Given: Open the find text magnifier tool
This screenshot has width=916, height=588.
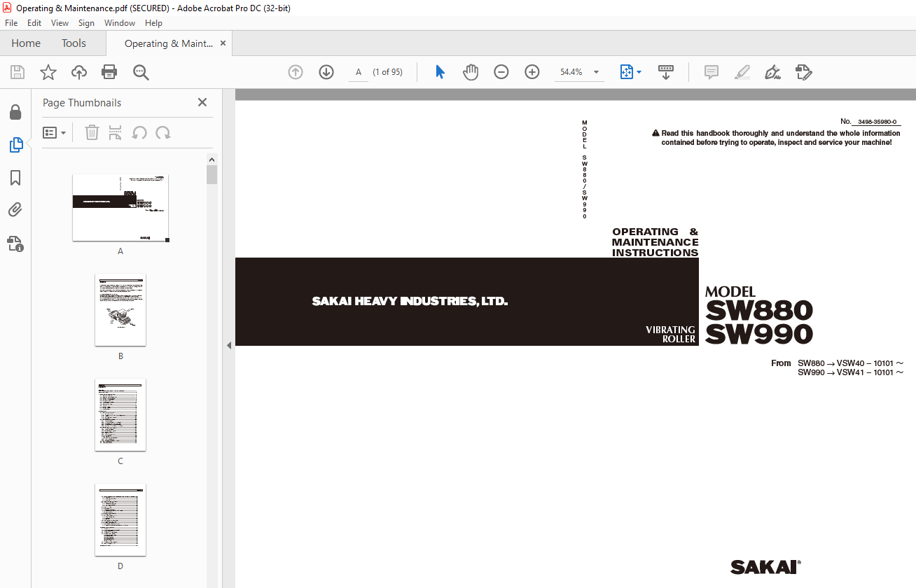Looking at the screenshot, I should 141,72.
